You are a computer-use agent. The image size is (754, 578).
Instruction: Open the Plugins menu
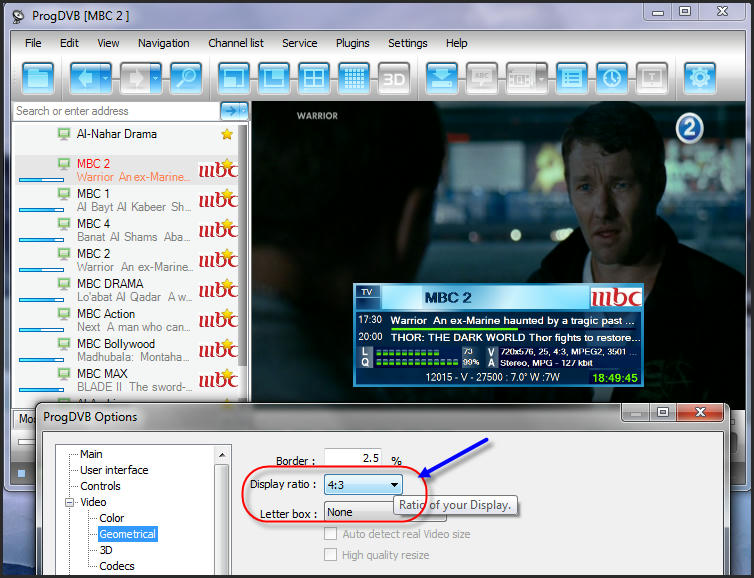[x=352, y=43]
